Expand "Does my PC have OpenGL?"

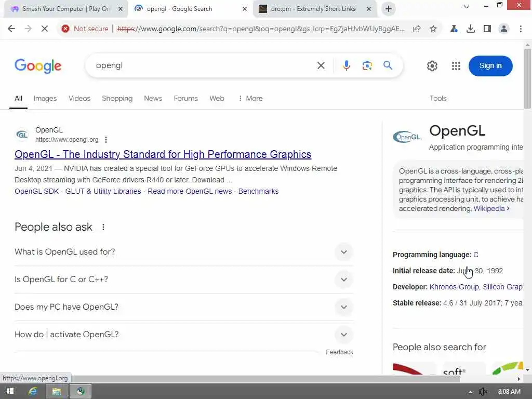[x=184, y=307]
